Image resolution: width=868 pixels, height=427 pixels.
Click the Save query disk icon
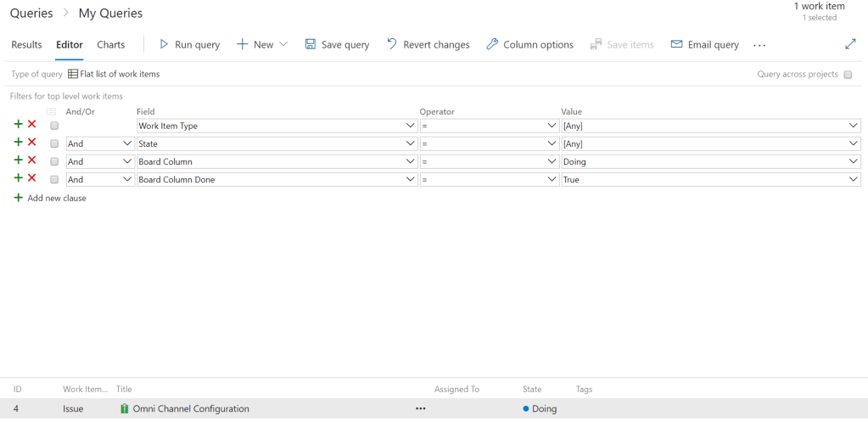311,44
